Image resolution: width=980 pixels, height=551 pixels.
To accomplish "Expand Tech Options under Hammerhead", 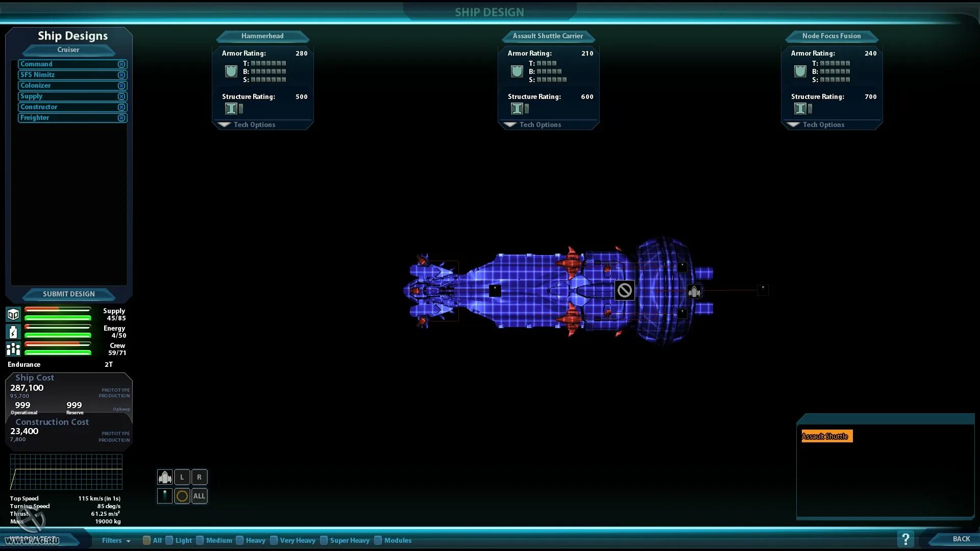I will 254,125.
